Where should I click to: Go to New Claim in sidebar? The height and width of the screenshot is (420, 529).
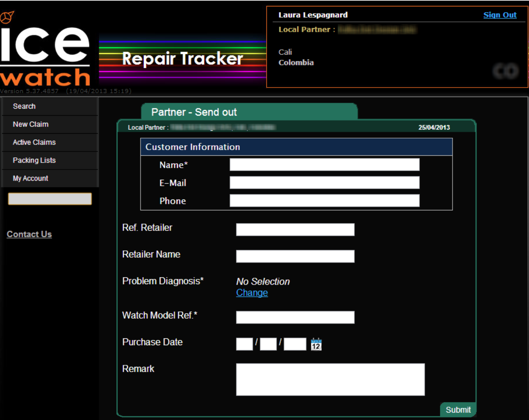point(31,124)
